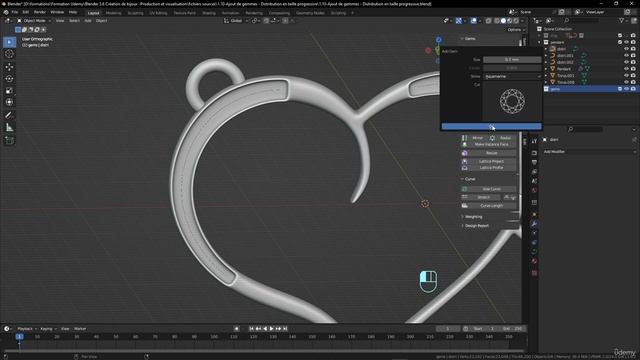Collapse the Curve panel section
This screenshot has width=640, height=360.
(470, 179)
